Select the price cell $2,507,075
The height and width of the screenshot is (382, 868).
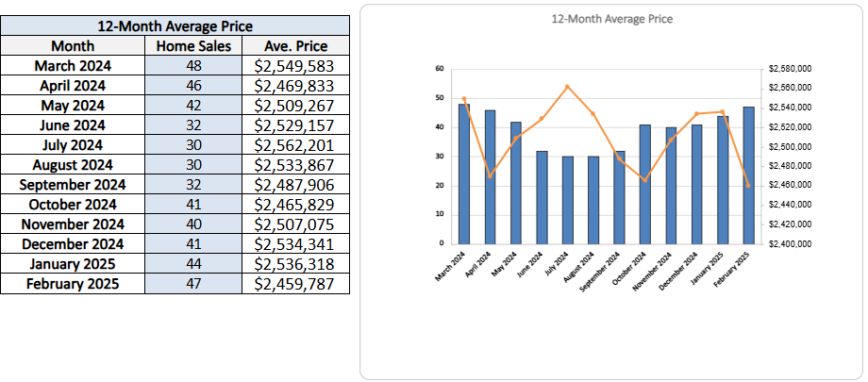click(296, 224)
